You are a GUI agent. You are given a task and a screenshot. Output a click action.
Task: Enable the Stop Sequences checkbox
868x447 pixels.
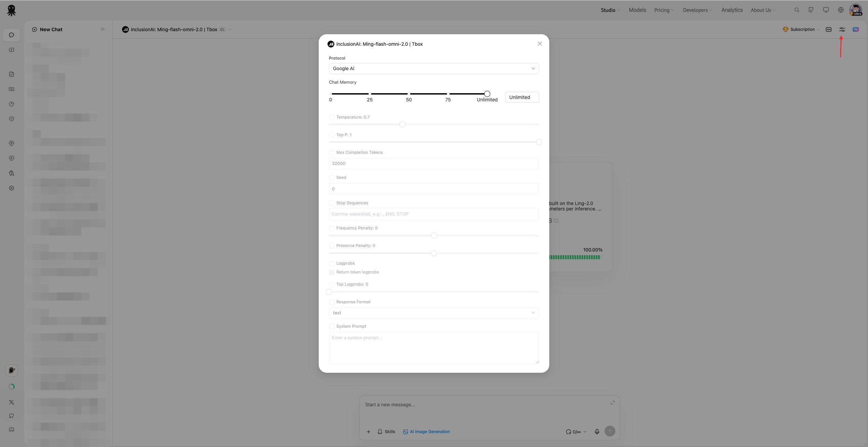coord(332,203)
